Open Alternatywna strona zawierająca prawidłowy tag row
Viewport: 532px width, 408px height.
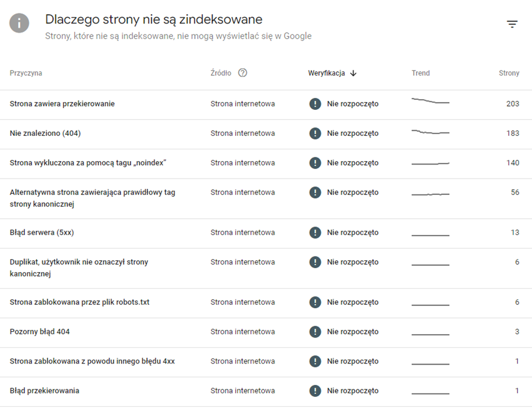tap(266, 199)
